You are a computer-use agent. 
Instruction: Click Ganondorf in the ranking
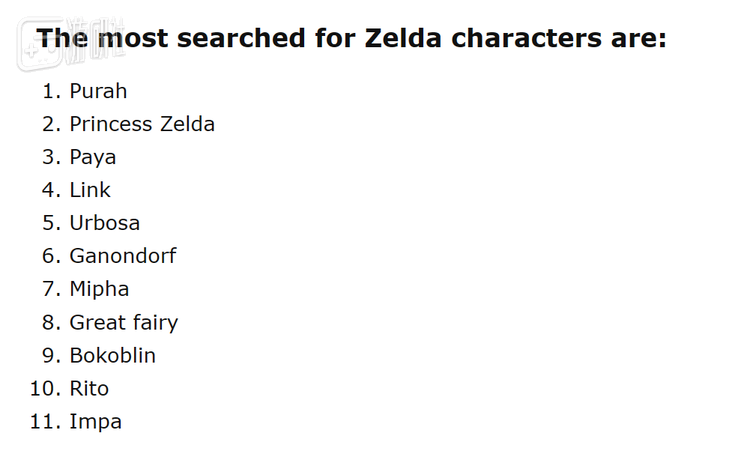tap(122, 256)
